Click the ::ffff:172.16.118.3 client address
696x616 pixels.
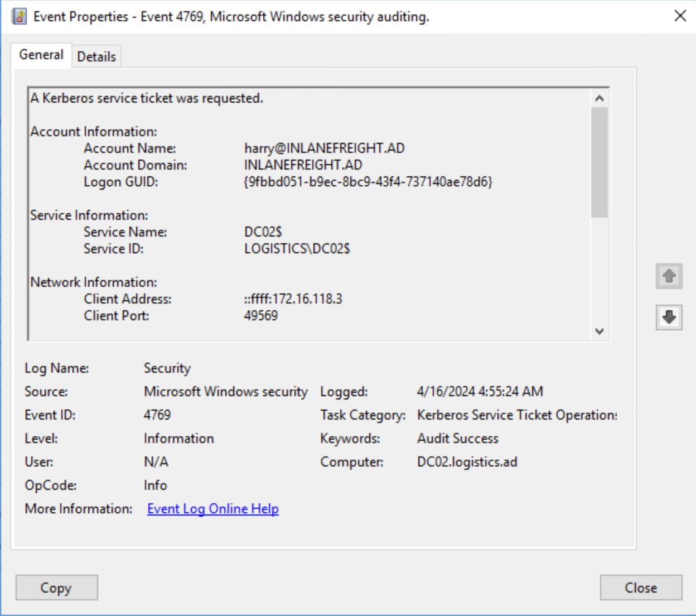tap(293, 299)
